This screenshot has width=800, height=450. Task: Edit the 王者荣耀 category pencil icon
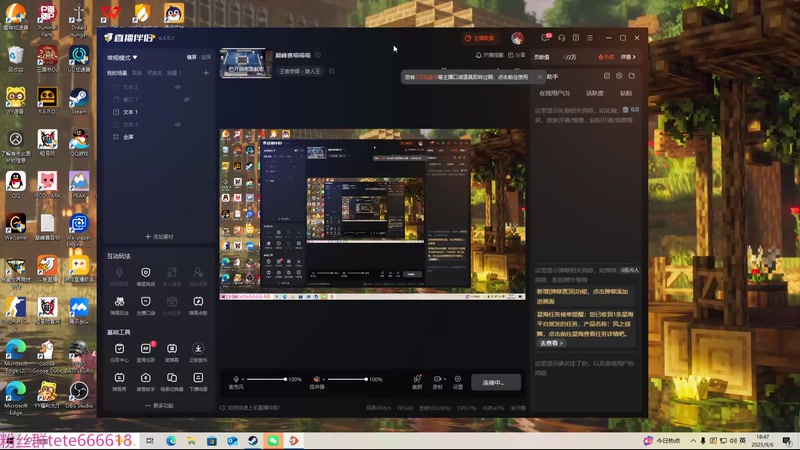tap(332, 71)
